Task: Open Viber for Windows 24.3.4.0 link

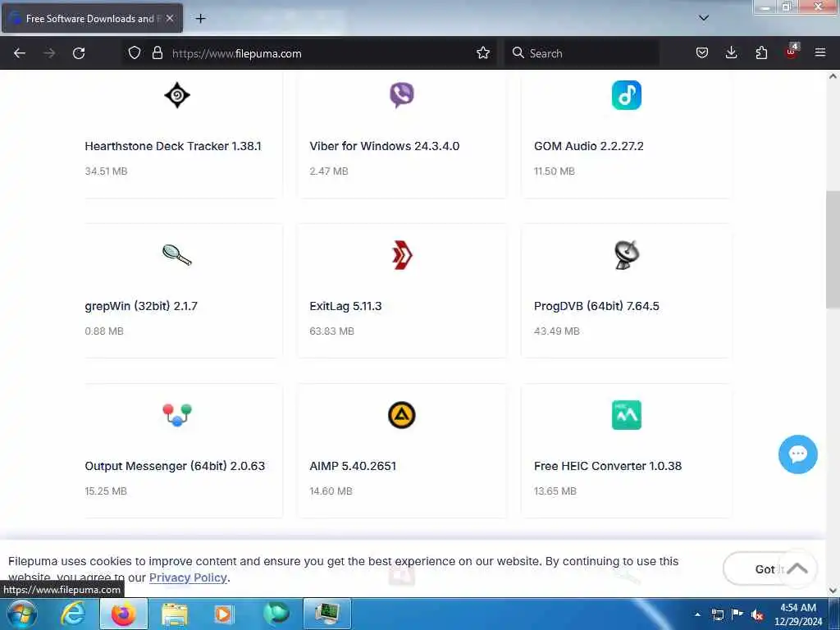Action: pyautogui.click(x=384, y=146)
